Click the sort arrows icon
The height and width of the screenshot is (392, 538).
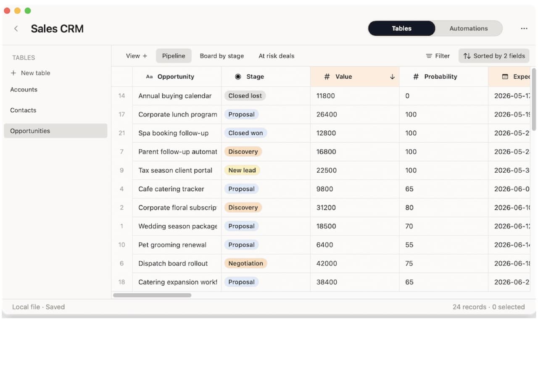point(467,56)
